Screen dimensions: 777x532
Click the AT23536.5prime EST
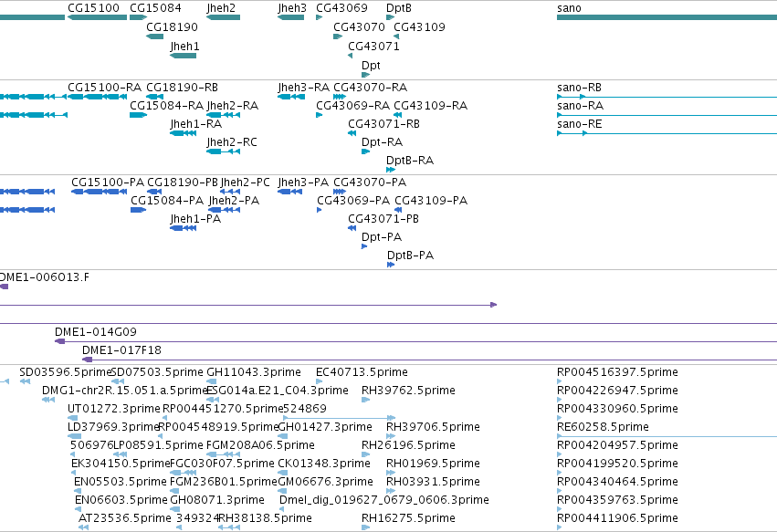83,528
